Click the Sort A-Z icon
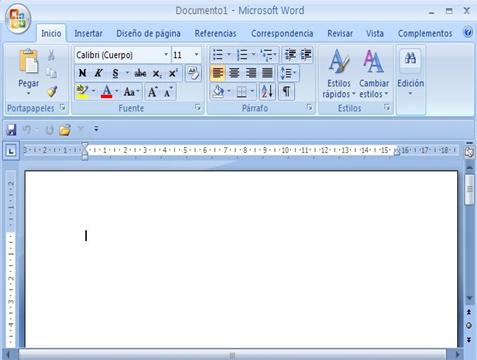477x360 pixels. [267, 91]
